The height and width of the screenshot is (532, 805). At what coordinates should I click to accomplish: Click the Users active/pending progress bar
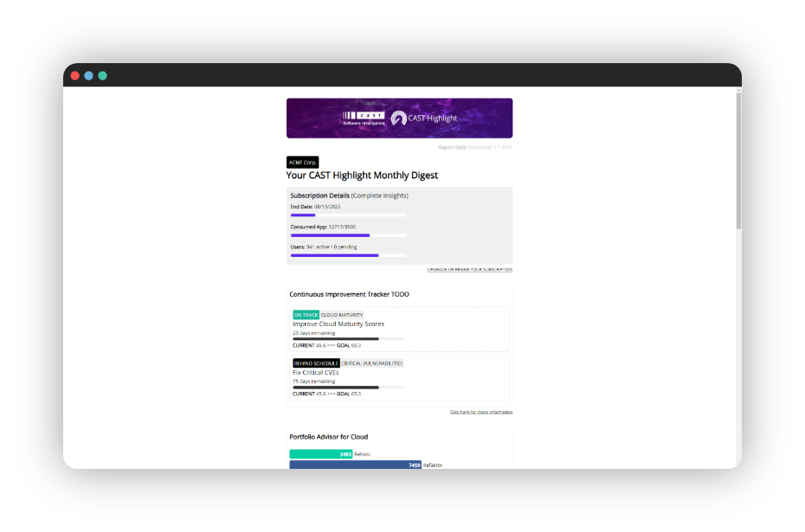pyautogui.click(x=348, y=255)
